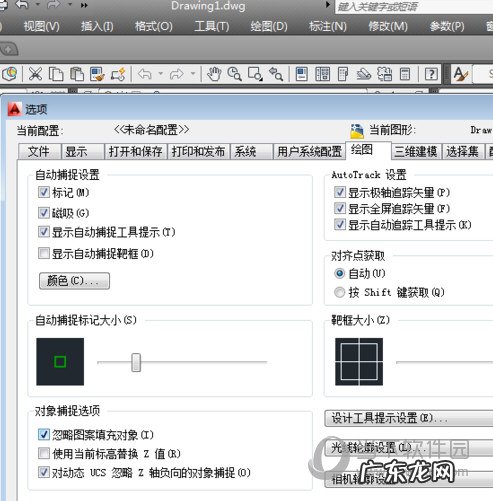The image size is (493, 501).
Task: Switch to the 显示 tab
Action: (x=83, y=152)
